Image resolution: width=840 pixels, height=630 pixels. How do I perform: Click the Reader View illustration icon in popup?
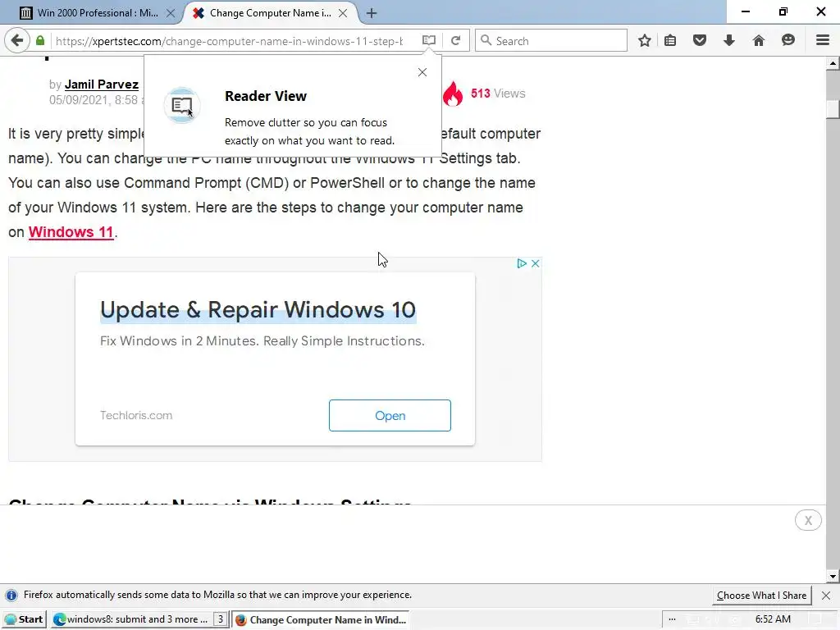182,105
